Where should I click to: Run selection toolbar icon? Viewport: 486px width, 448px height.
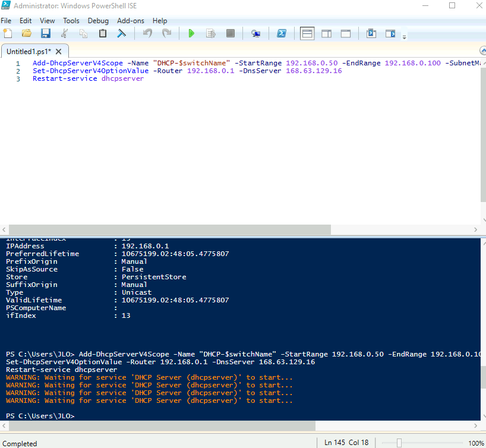(x=211, y=33)
